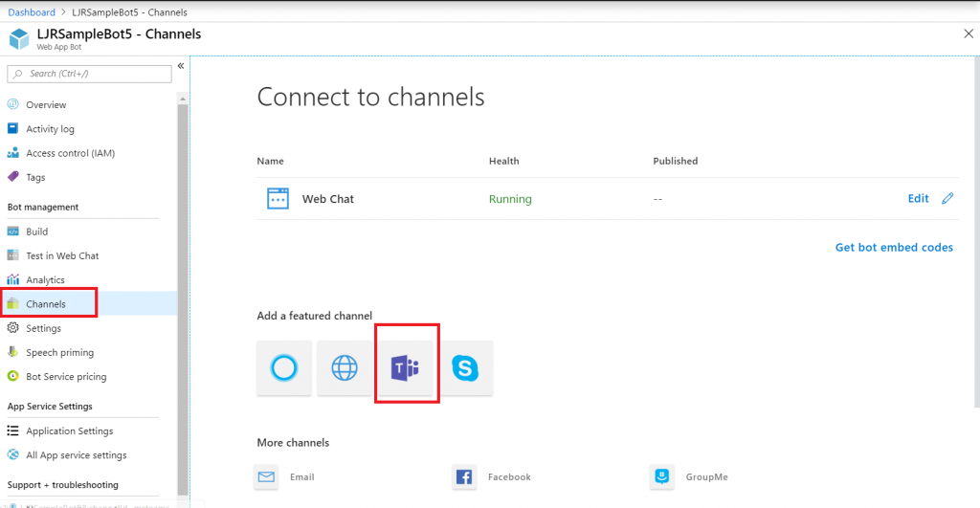
Task: Click the Connect to channels heading
Action: point(370,97)
